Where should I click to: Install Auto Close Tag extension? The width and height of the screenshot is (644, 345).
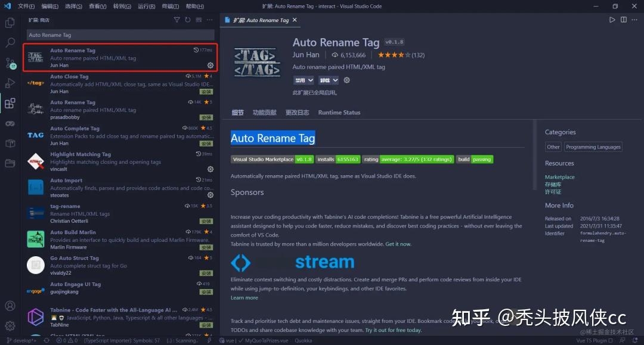click(206, 92)
